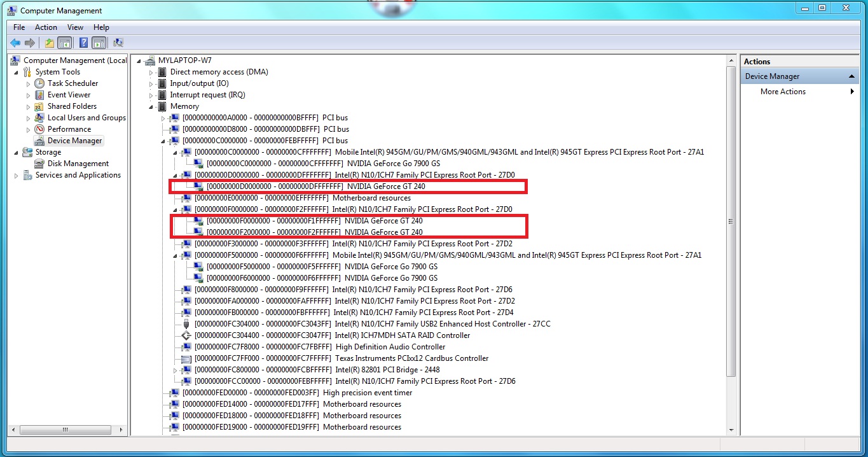Click the Interrupt request (IRQ) chip icon
The image size is (868, 457).
click(x=162, y=95)
